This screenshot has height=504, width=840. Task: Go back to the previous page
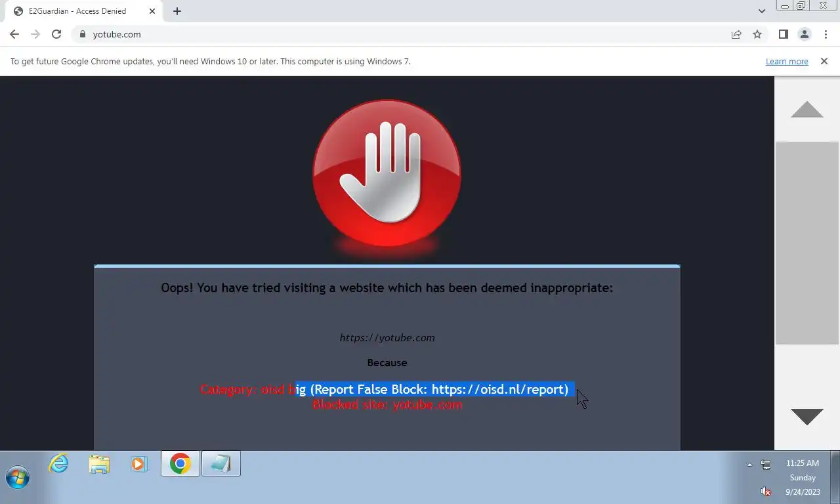tap(14, 34)
